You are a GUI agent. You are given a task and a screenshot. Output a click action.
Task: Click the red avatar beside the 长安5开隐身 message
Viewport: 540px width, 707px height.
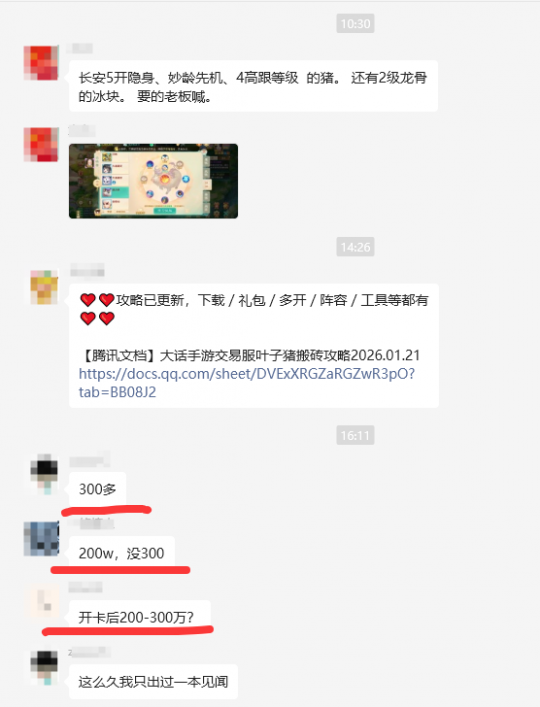(41, 63)
